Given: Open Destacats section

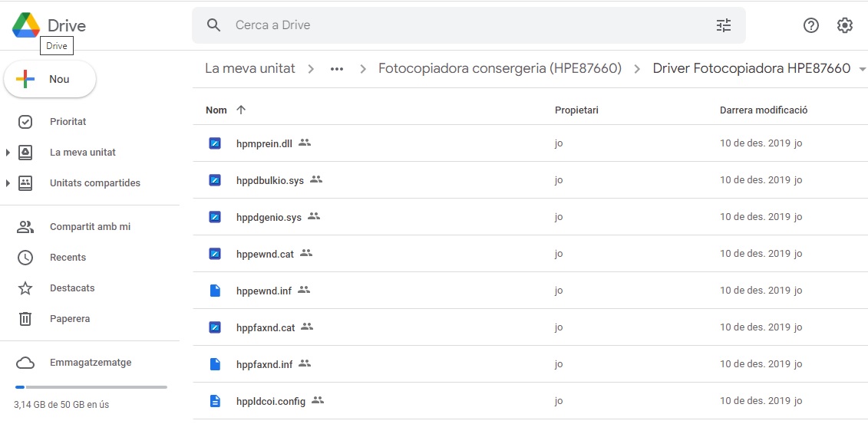Looking at the screenshot, I should point(72,288).
